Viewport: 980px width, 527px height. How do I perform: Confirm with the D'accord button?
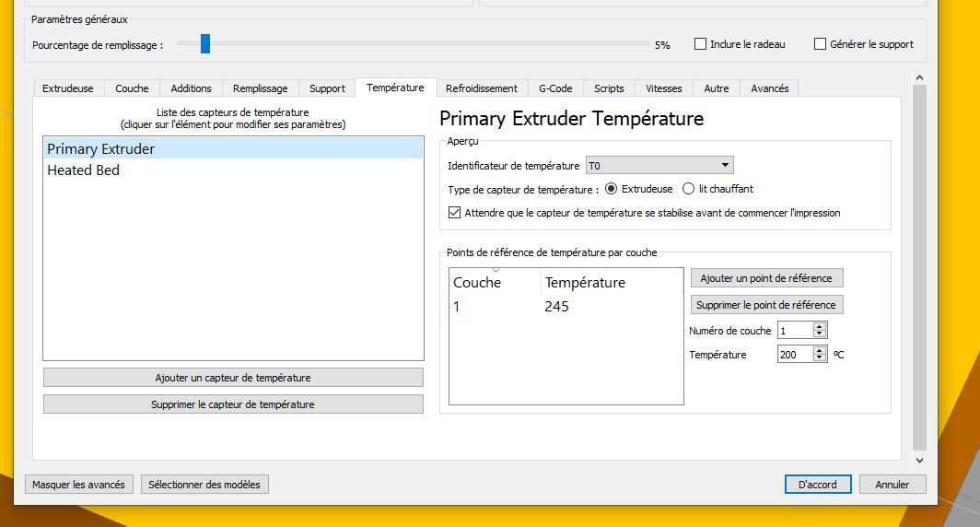pos(818,485)
